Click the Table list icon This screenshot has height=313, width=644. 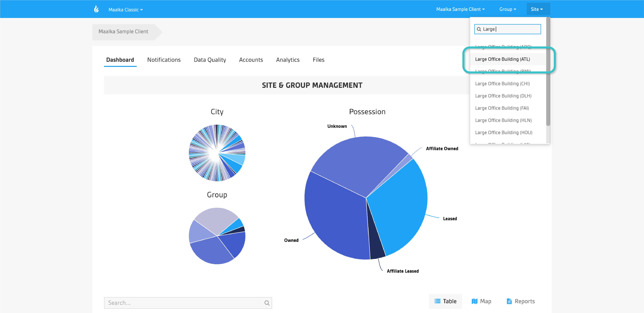pyautogui.click(x=437, y=301)
